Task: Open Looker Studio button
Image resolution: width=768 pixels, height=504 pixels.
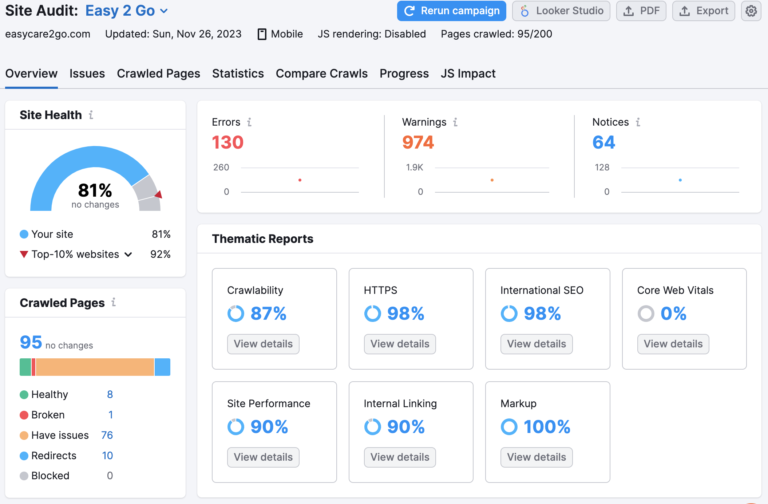Action: [561, 11]
